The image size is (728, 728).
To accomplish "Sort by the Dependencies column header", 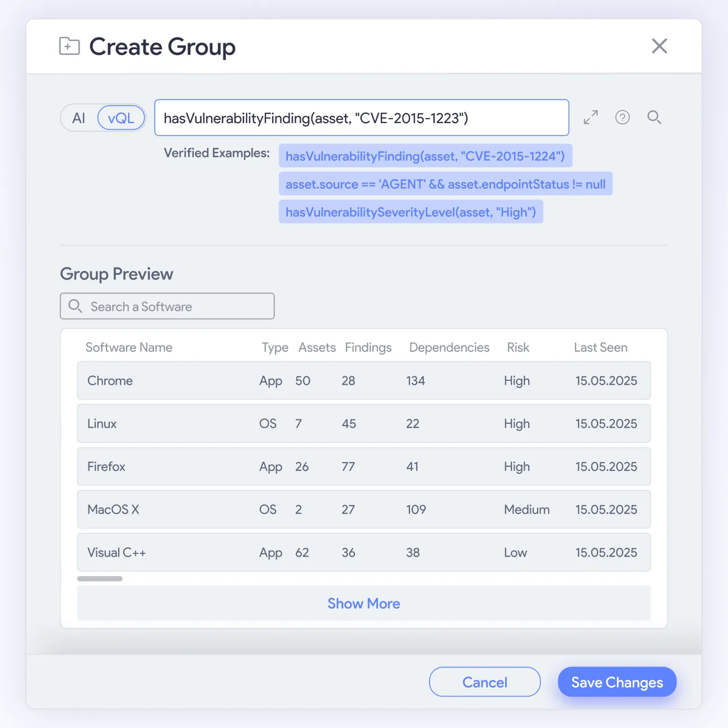I will (450, 347).
